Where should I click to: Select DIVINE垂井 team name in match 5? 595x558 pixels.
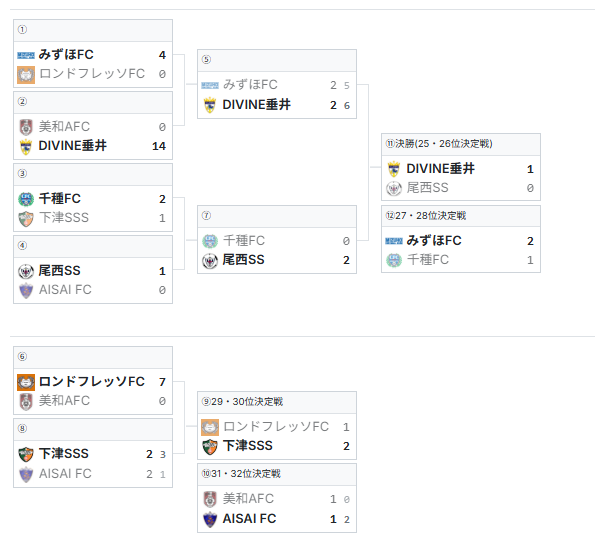(x=257, y=105)
